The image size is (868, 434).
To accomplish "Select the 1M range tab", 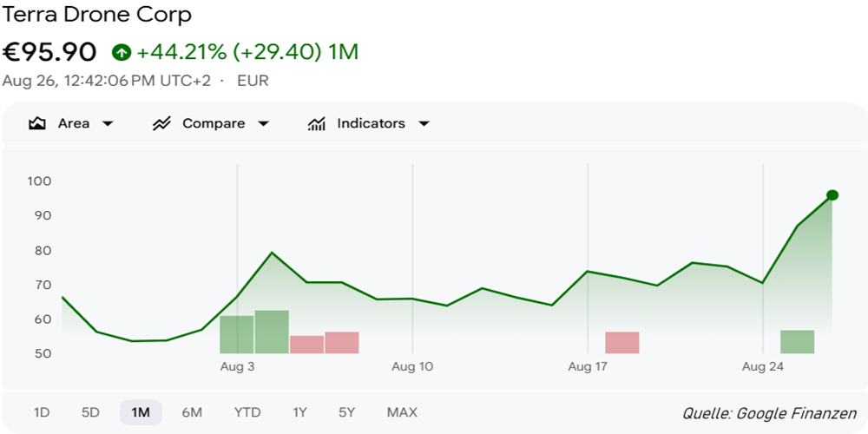I will [141, 412].
